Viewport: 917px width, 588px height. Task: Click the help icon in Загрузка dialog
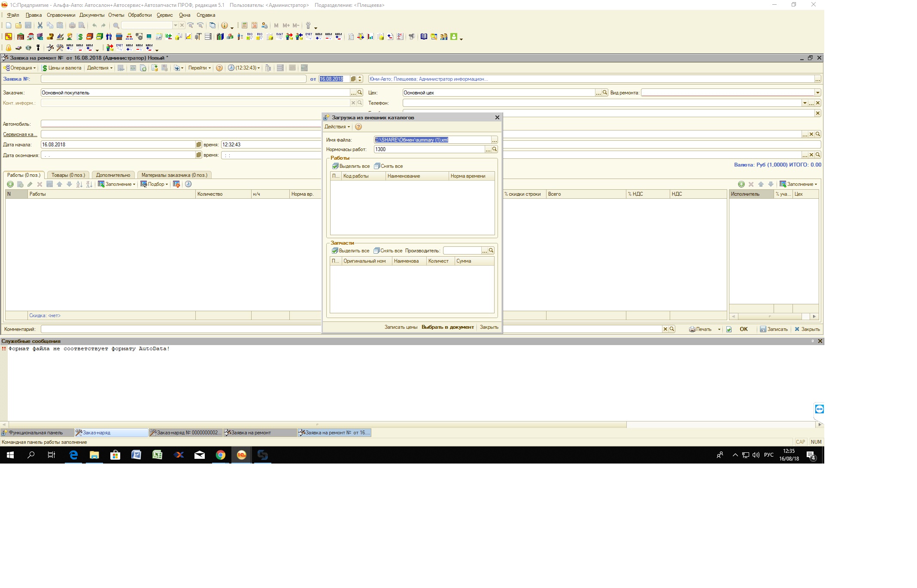click(x=358, y=127)
